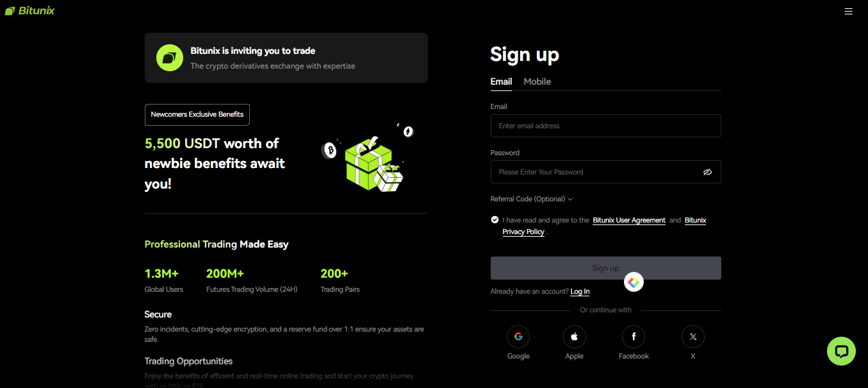Click the Log In link
The image size is (868, 388).
[580, 291]
